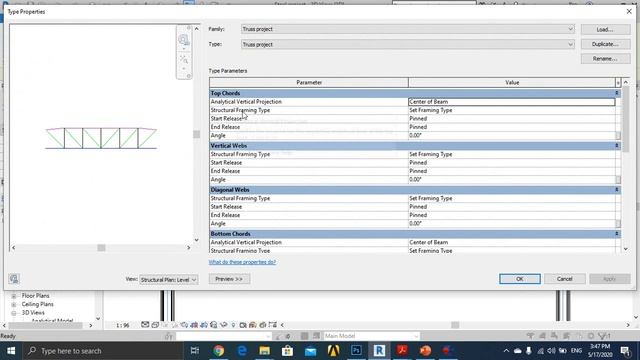Confirm with the OK button
Viewport: 640px width, 360px height.
(x=520, y=279)
